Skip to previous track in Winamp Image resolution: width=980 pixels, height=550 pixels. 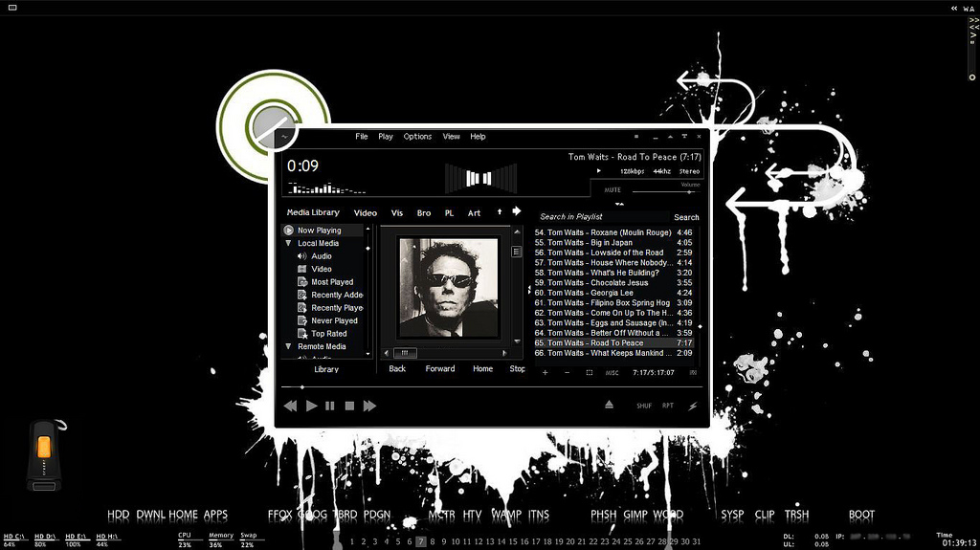coord(290,407)
